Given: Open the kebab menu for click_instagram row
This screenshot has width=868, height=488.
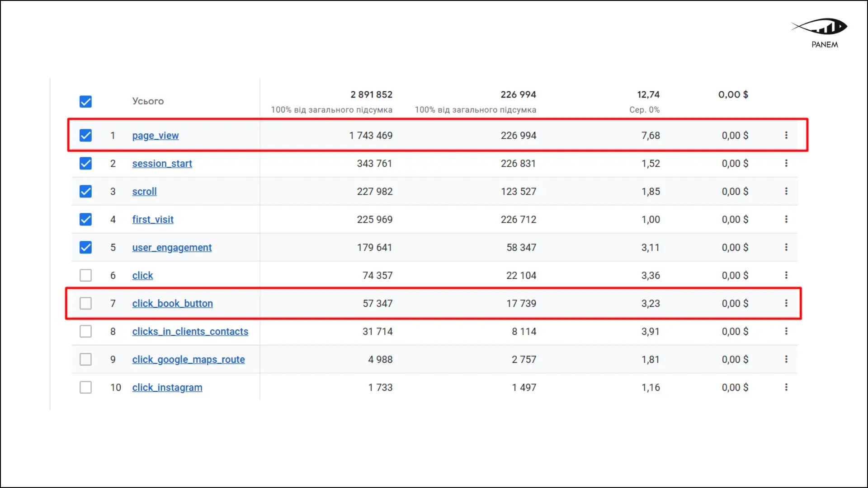Looking at the screenshot, I should 787,387.
